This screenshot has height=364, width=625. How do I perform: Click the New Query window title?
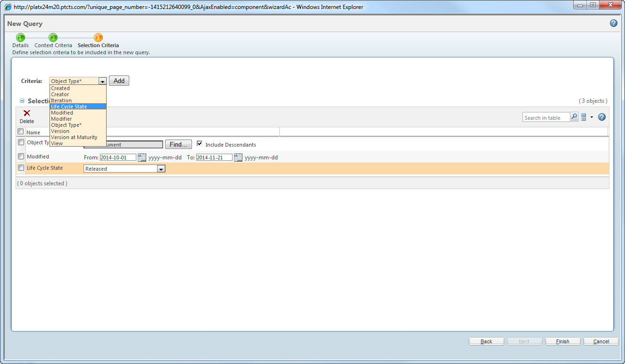(x=25, y=24)
